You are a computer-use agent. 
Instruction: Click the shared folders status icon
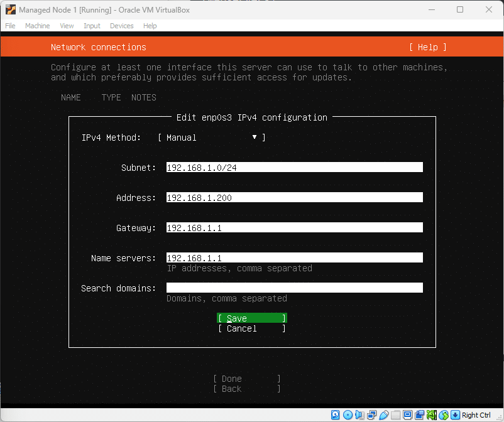(395, 415)
